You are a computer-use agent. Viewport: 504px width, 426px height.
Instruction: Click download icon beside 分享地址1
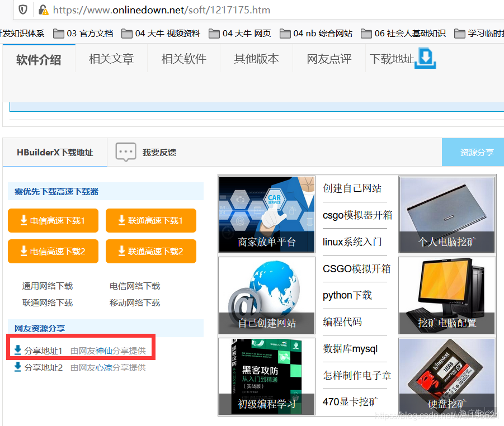[18, 350]
